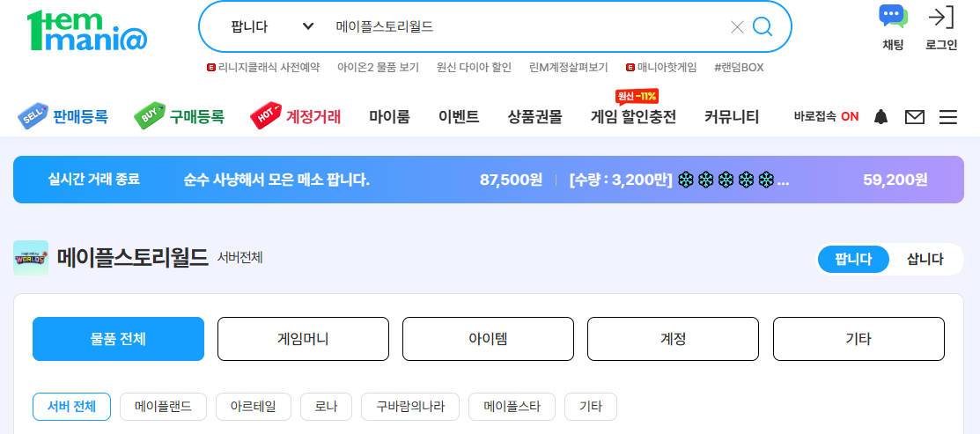Open the 팝니다 search type dropdown

click(272, 27)
